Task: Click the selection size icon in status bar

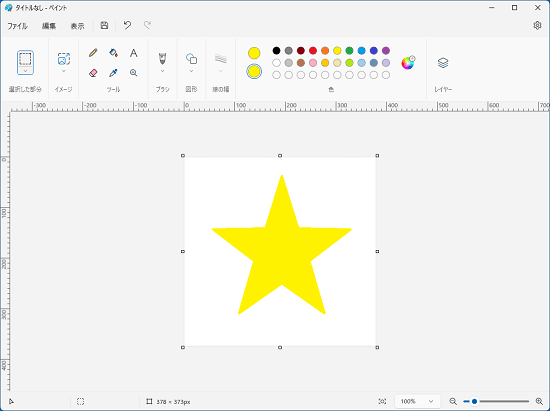Action: point(80,401)
